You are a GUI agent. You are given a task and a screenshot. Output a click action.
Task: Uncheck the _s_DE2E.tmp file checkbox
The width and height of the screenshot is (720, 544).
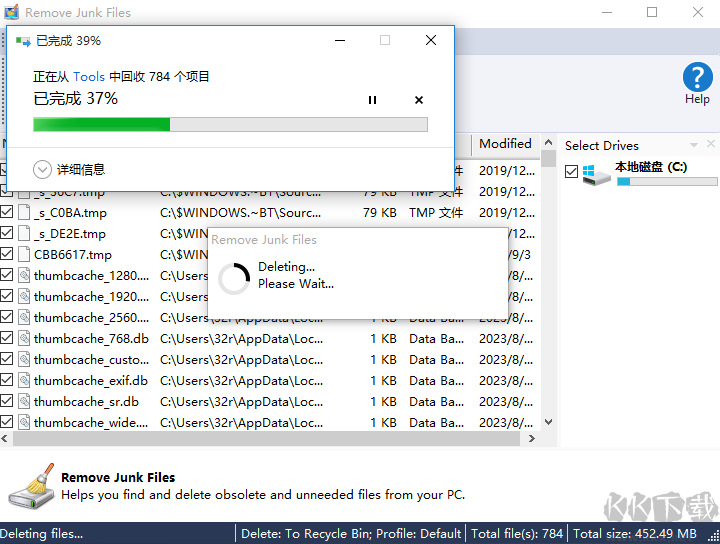click(6, 233)
